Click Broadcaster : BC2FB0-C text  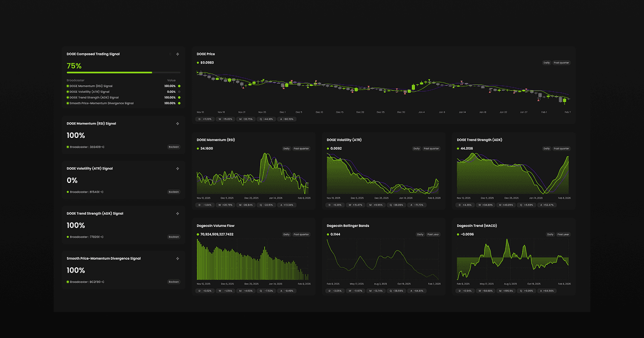tap(87, 282)
